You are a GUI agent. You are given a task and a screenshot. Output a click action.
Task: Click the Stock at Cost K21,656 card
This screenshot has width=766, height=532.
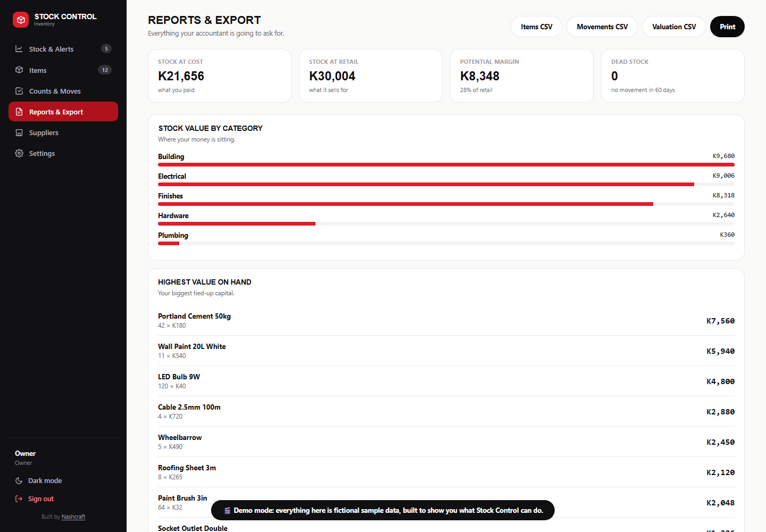pyautogui.click(x=220, y=76)
